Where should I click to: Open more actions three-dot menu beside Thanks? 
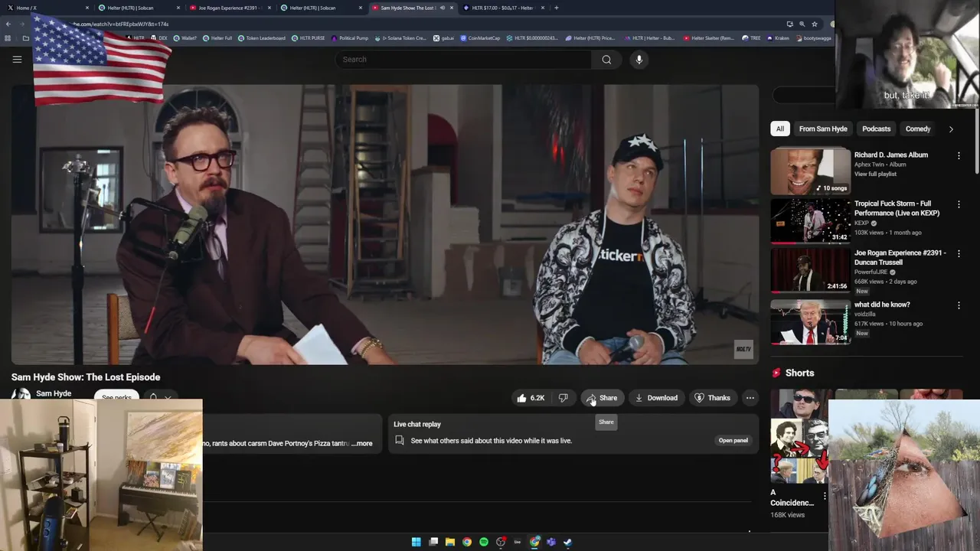[x=750, y=398]
